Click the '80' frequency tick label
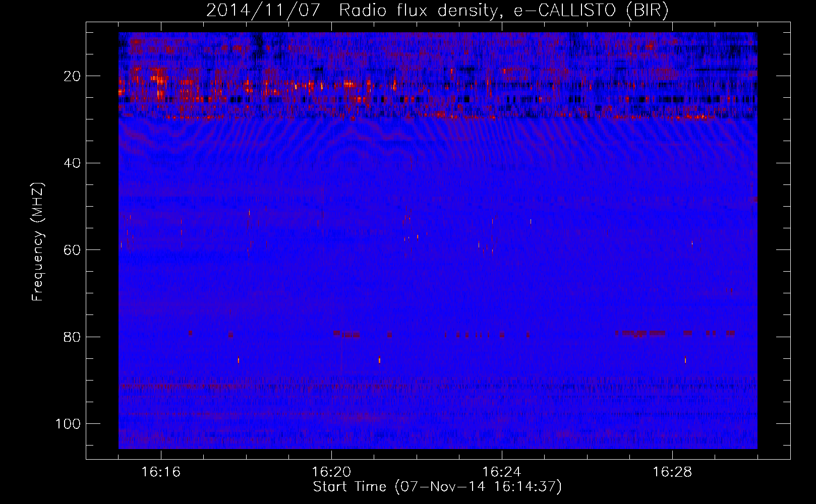The height and width of the screenshot is (504, 816). pyautogui.click(x=73, y=337)
